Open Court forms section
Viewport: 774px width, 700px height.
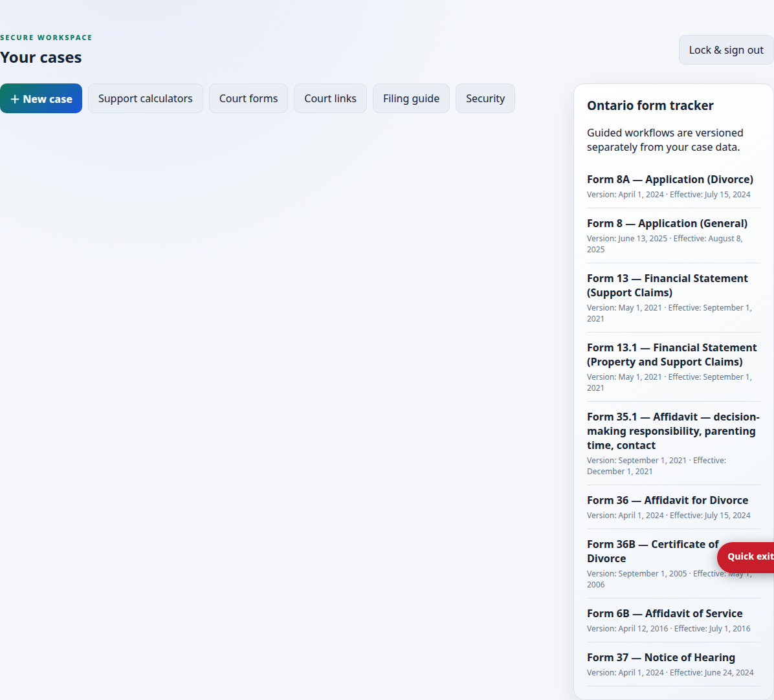[249, 99]
